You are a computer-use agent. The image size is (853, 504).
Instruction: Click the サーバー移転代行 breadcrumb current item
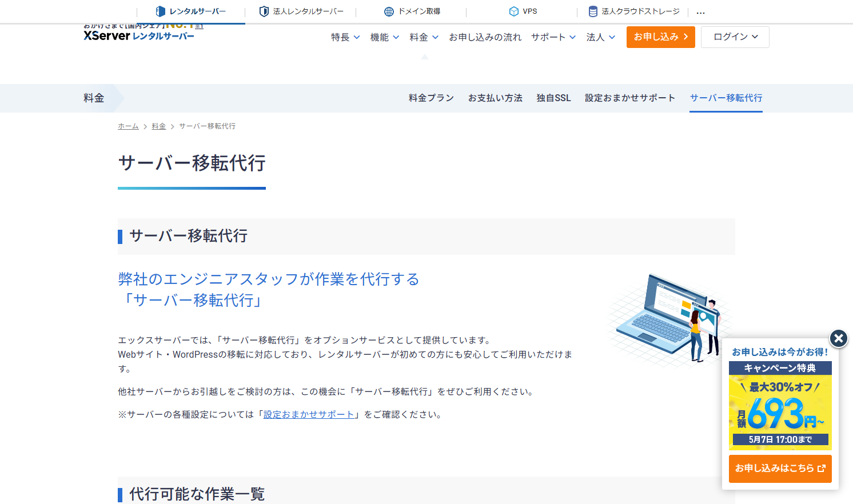pyautogui.click(x=208, y=126)
